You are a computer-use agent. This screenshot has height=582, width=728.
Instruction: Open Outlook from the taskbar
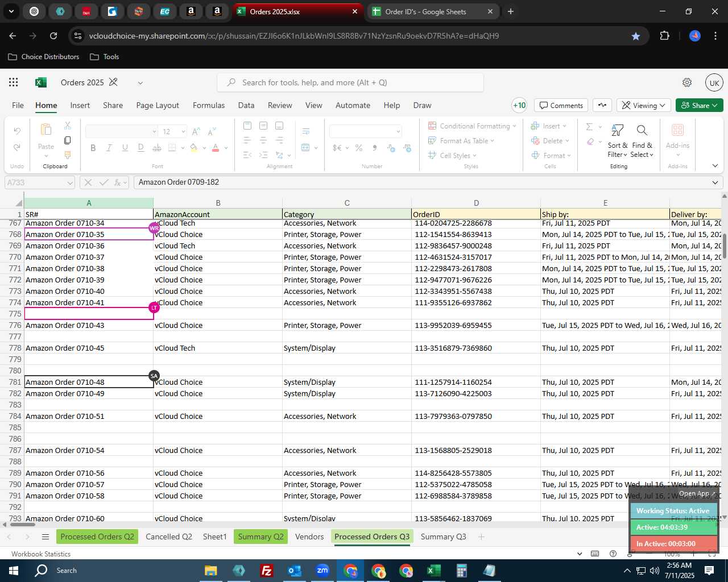click(x=295, y=571)
